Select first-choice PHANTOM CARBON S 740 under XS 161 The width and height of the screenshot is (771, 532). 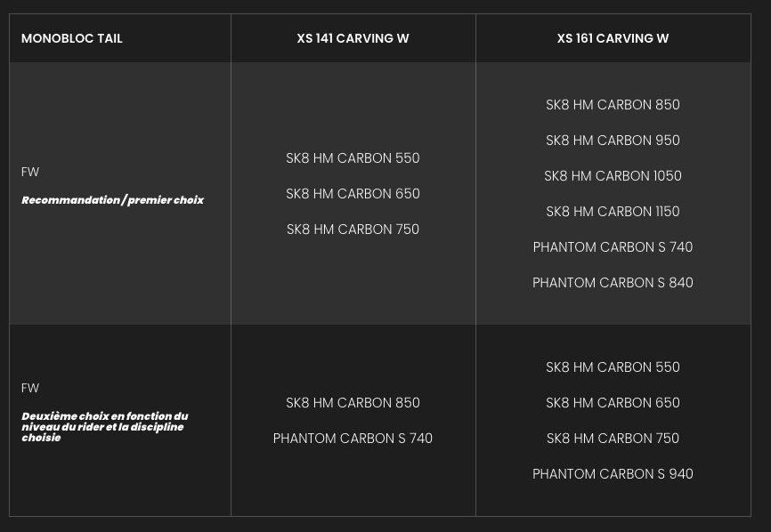(613, 247)
